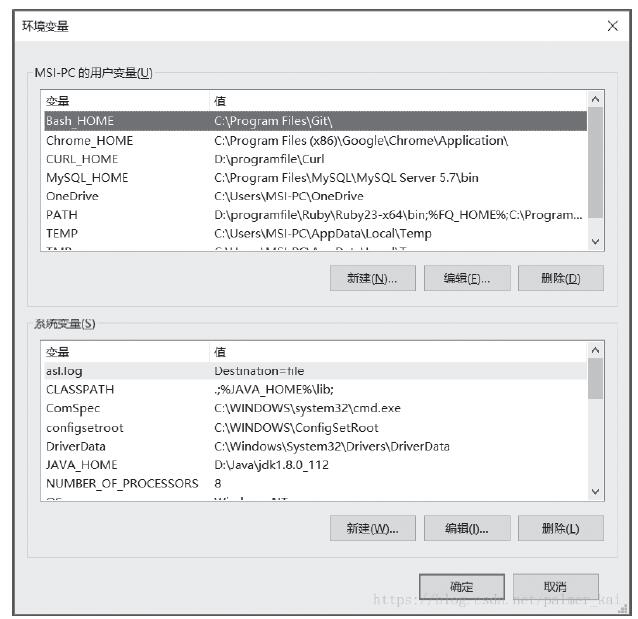Click up arrow of user variables scrollbar

click(x=595, y=99)
